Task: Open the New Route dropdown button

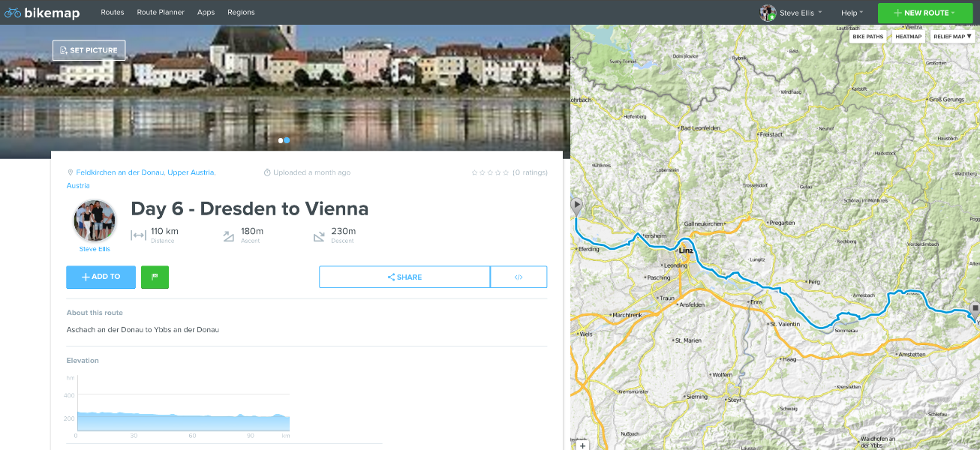Action: (927, 13)
